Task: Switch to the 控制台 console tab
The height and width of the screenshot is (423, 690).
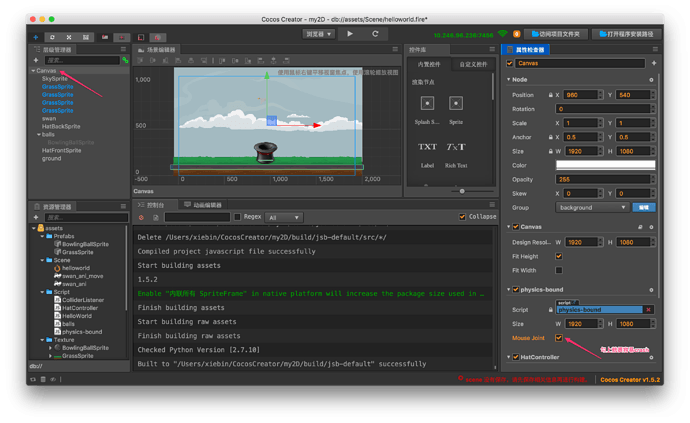Action: tap(151, 205)
